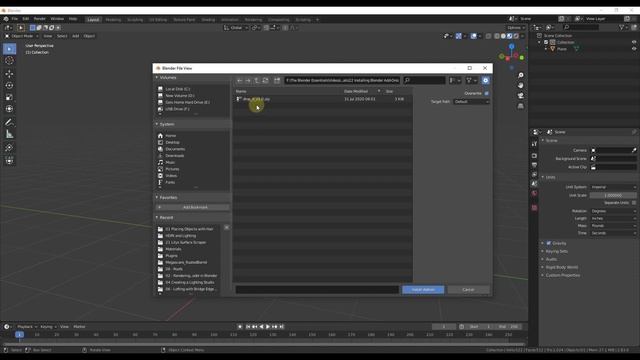Open the viewport Add menu
Viewport: 640px width, 360px height.
tap(76, 36)
